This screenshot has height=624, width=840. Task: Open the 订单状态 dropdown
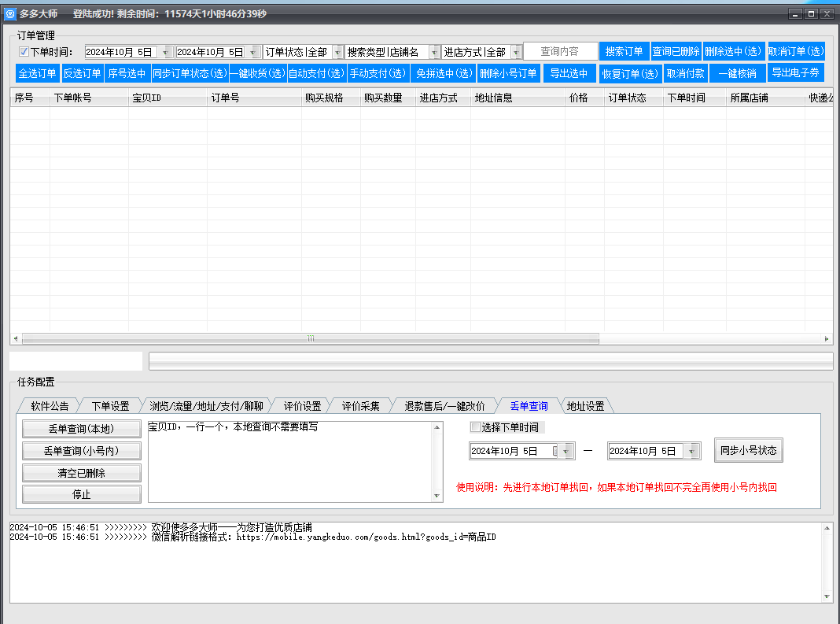coord(337,52)
